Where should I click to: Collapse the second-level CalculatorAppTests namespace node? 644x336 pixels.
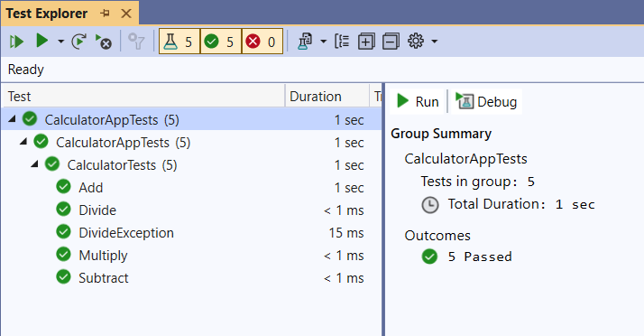pos(23,142)
